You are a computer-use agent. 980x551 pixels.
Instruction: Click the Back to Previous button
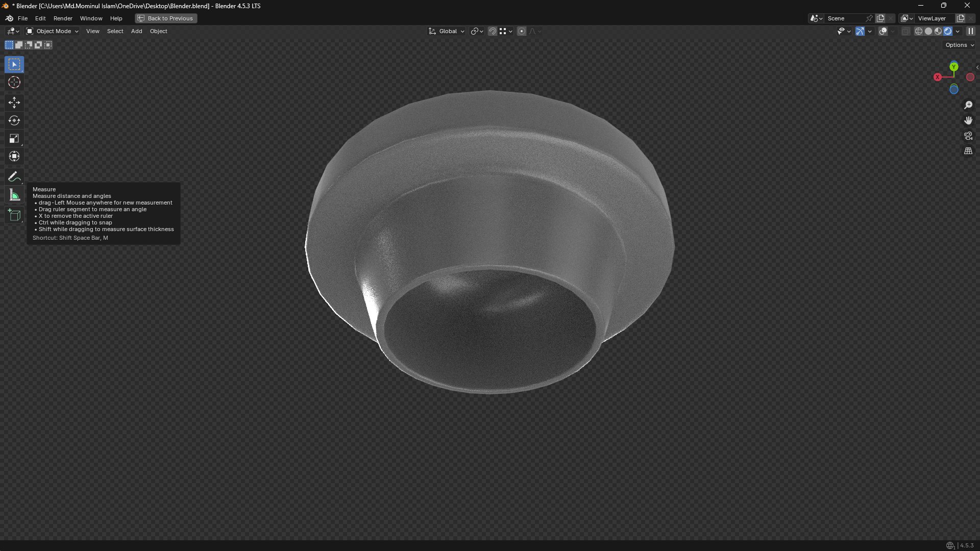[x=166, y=18]
